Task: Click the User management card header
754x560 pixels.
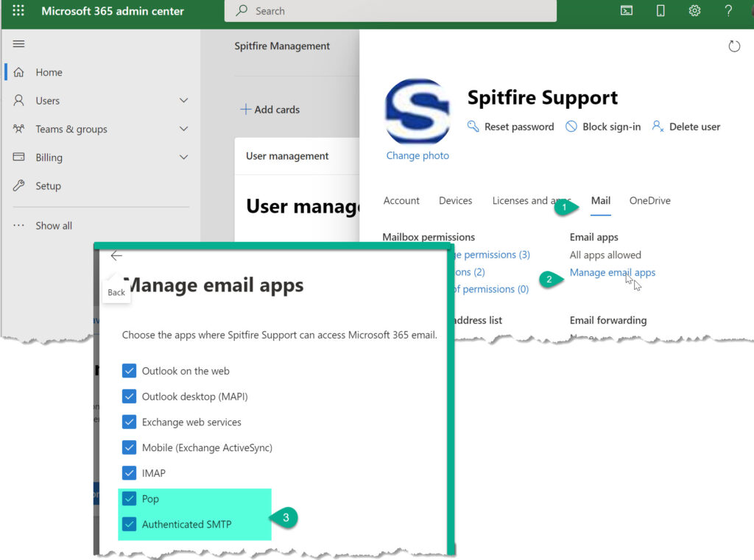Action: 287,156
